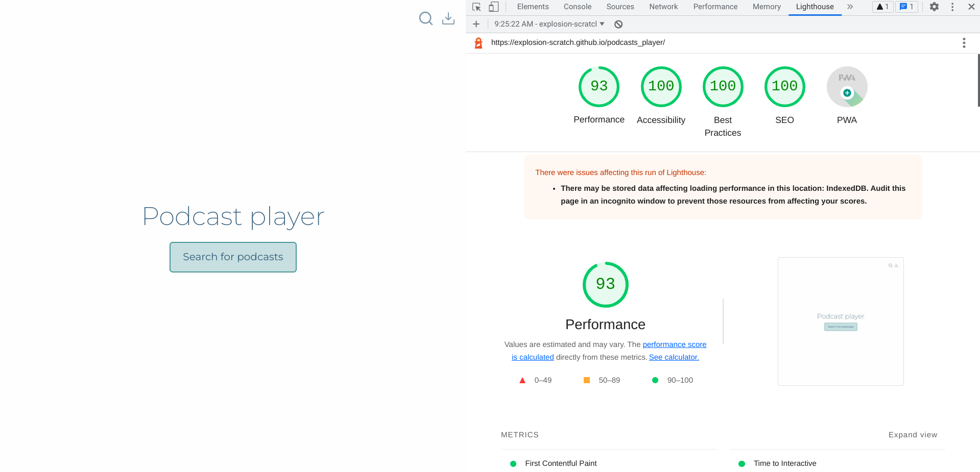Switch to the Performance tab
Viewport: 980px width, 472px height.
pyautogui.click(x=715, y=7)
